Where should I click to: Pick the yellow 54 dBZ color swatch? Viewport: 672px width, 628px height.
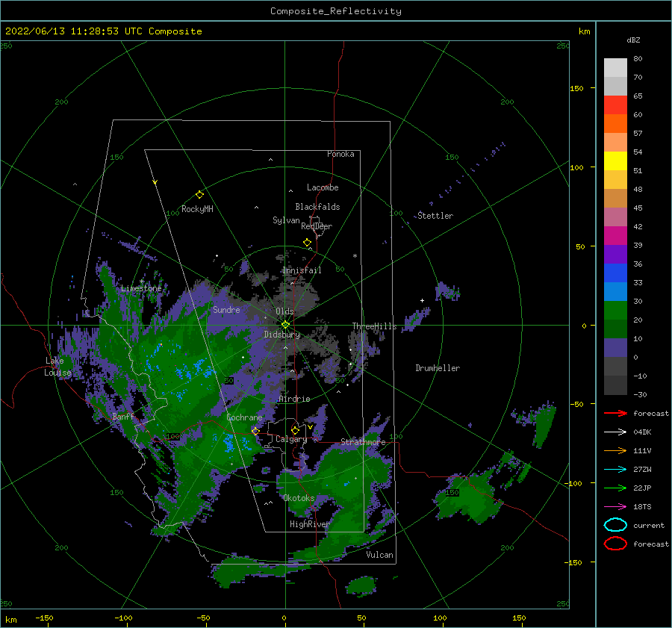(x=615, y=161)
